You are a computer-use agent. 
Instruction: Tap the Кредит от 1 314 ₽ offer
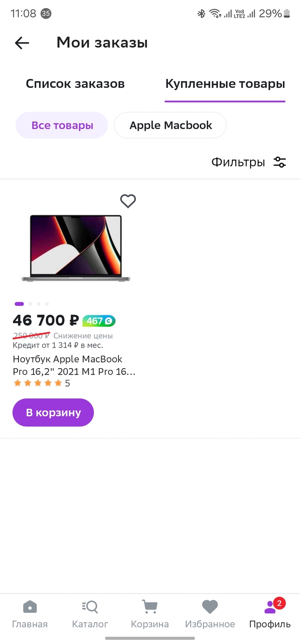(x=58, y=345)
